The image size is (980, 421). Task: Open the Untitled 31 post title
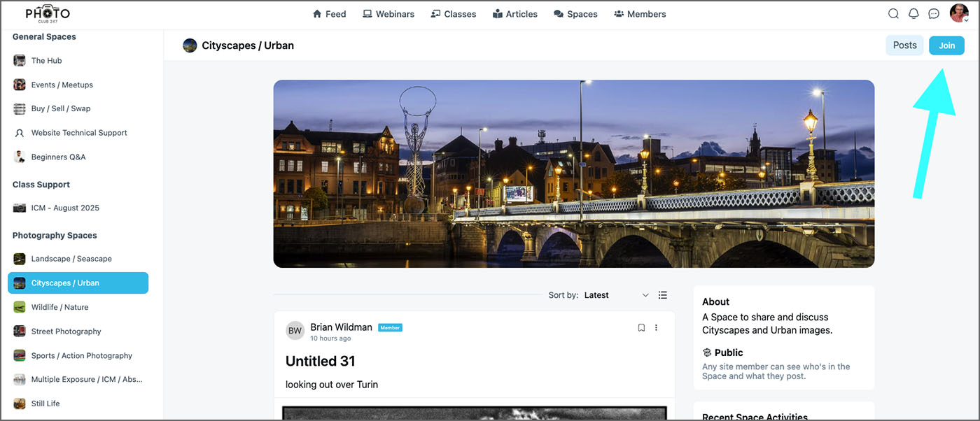coord(321,361)
